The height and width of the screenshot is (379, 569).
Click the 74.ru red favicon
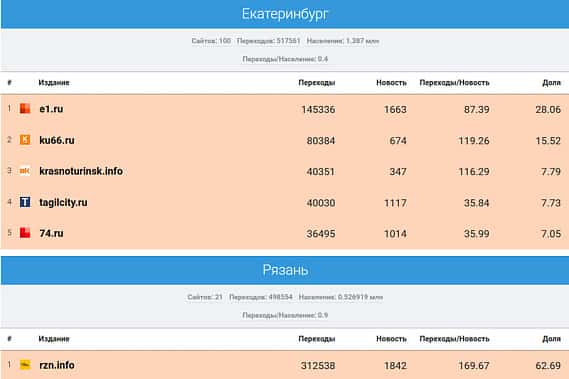[x=25, y=233]
